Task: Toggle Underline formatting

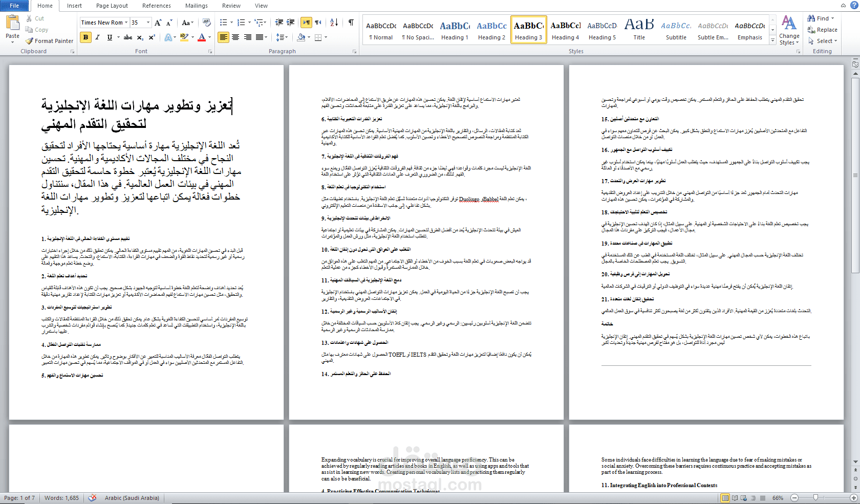Action: [x=110, y=37]
